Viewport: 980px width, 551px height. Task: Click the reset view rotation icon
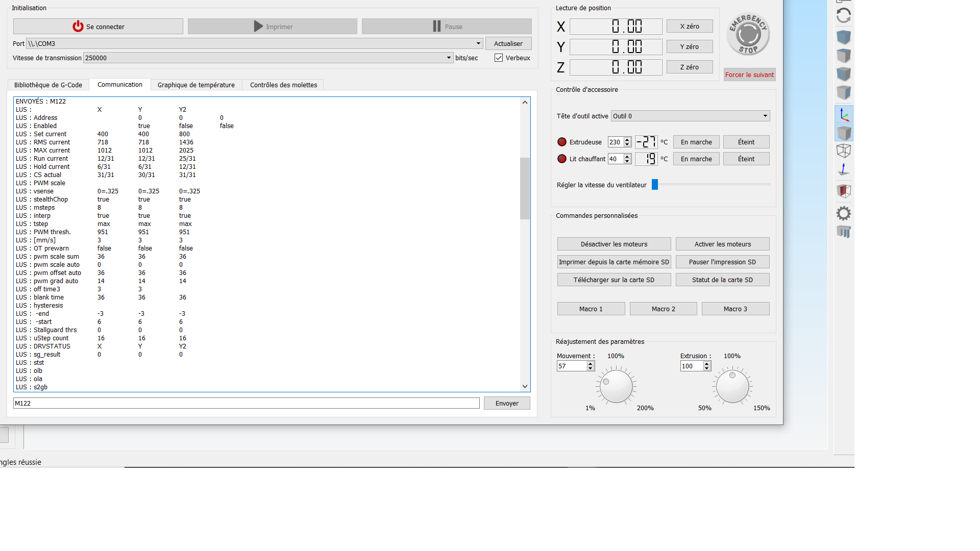(x=843, y=16)
